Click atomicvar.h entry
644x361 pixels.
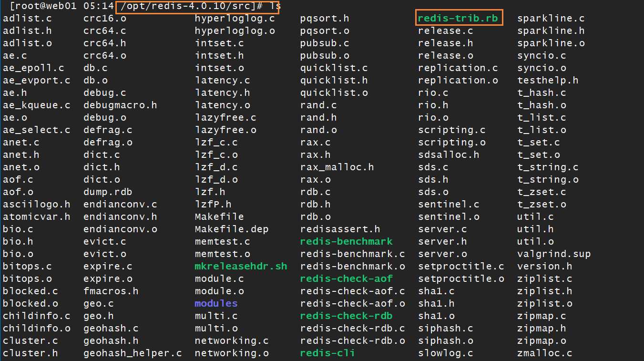pos(37,217)
